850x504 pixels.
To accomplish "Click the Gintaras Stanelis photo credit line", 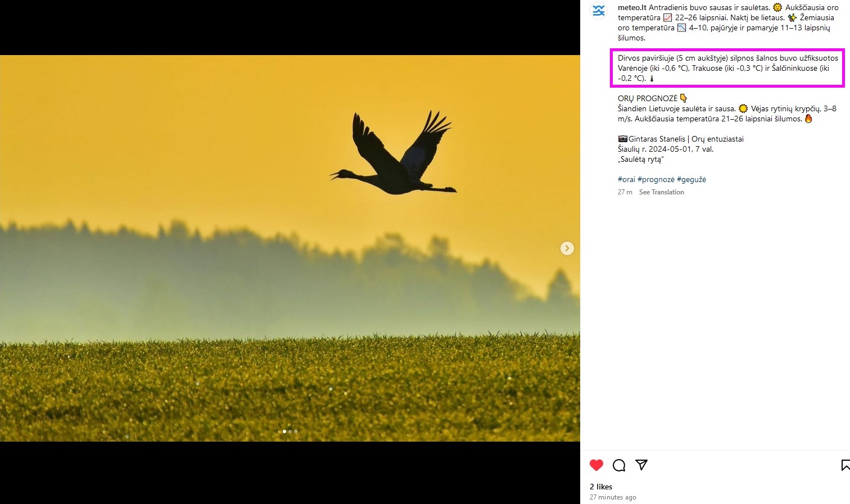I will [x=681, y=139].
